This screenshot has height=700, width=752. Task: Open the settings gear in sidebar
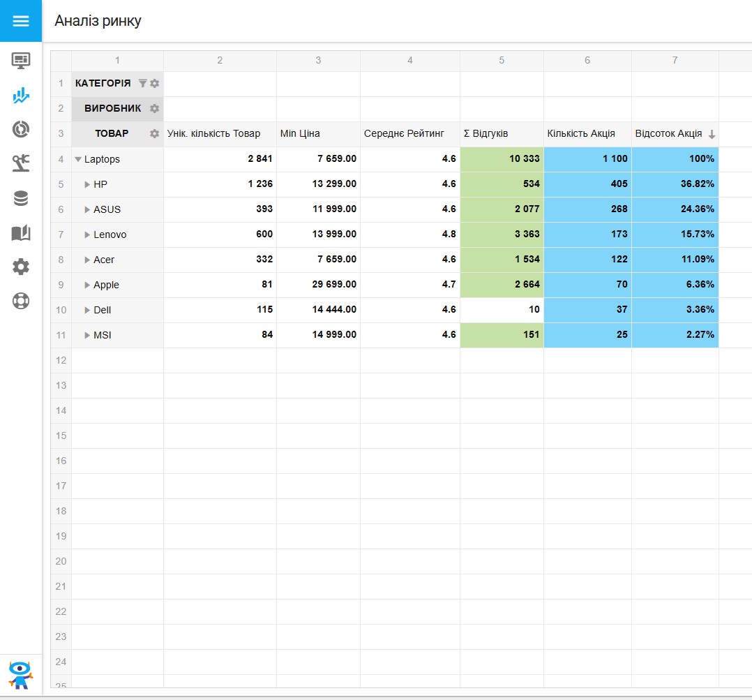point(21,266)
